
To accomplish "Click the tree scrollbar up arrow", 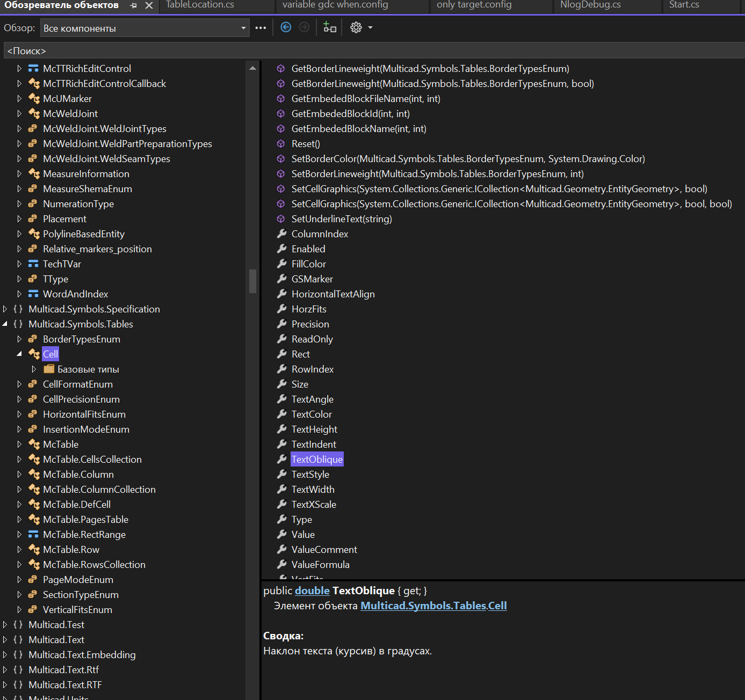I will (252, 68).
